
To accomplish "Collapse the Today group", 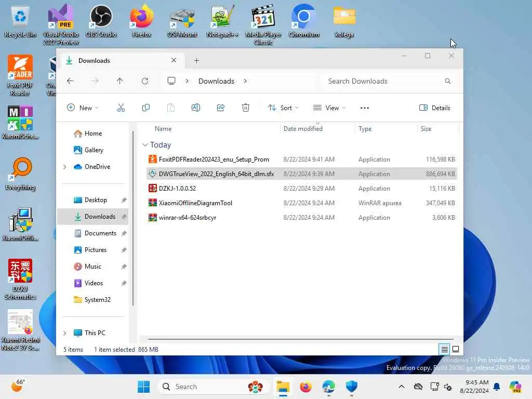I will [145, 145].
